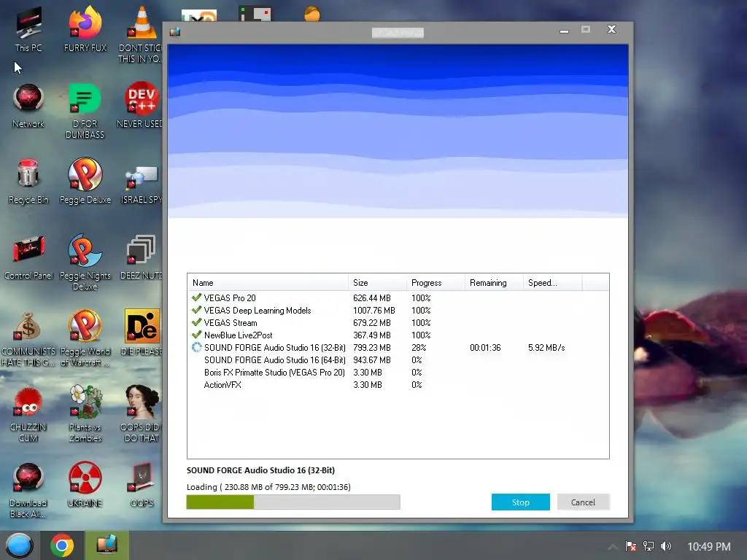
Task: Select the NewBlue Live2Post row
Action: click(x=398, y=335)
